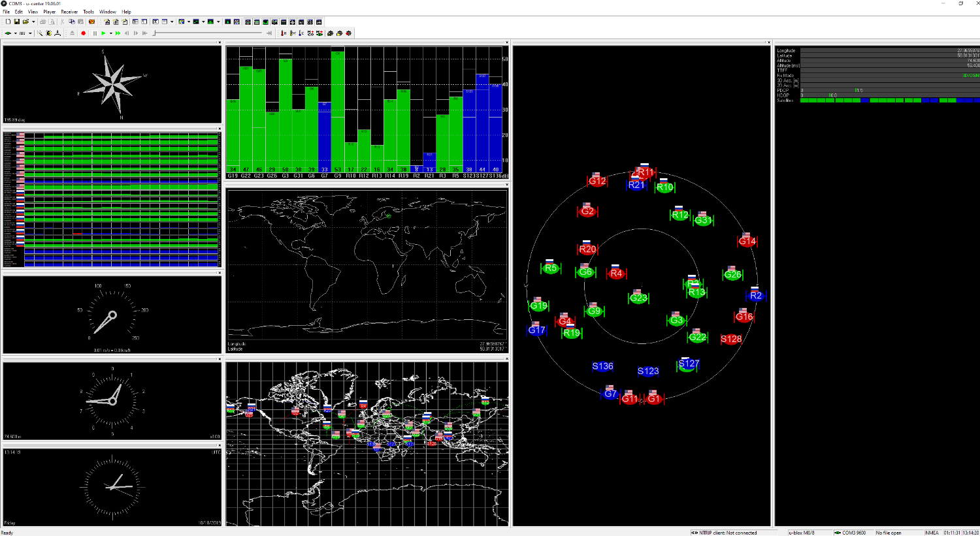Expand the play speed dropdown arrow
This screenshot has height=536, width=980.
coord(111,33)
